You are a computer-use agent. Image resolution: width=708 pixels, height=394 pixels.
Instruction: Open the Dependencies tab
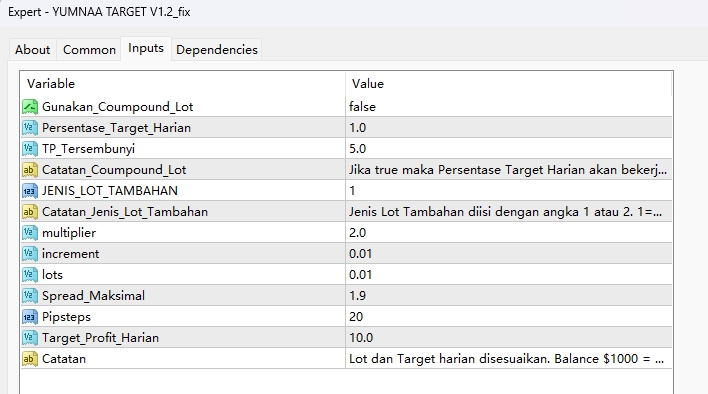(x=217, y=49)
